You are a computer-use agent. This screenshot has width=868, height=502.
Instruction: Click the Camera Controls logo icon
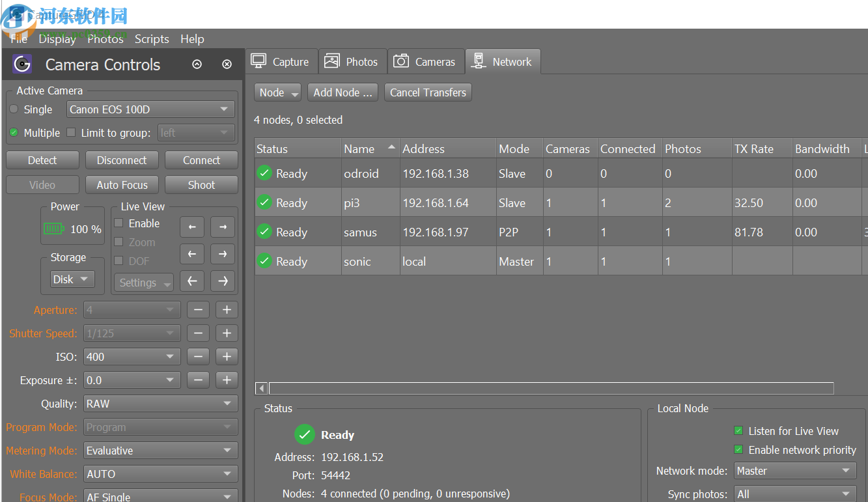pyautogui.click(x=22, y=64)
